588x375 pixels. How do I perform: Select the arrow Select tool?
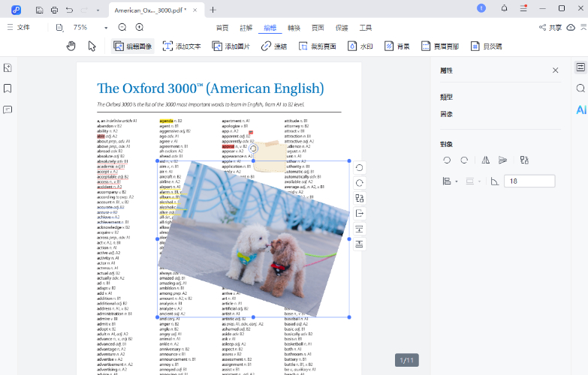click(92, 46)
